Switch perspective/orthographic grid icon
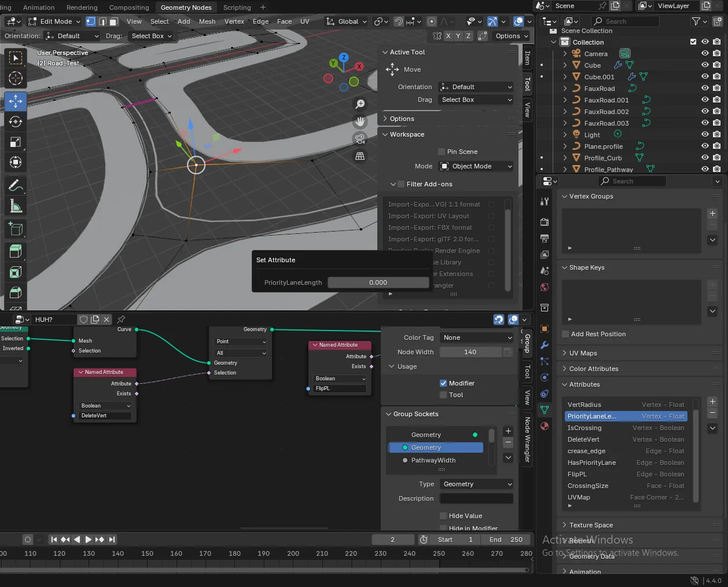 pos(360,156)
